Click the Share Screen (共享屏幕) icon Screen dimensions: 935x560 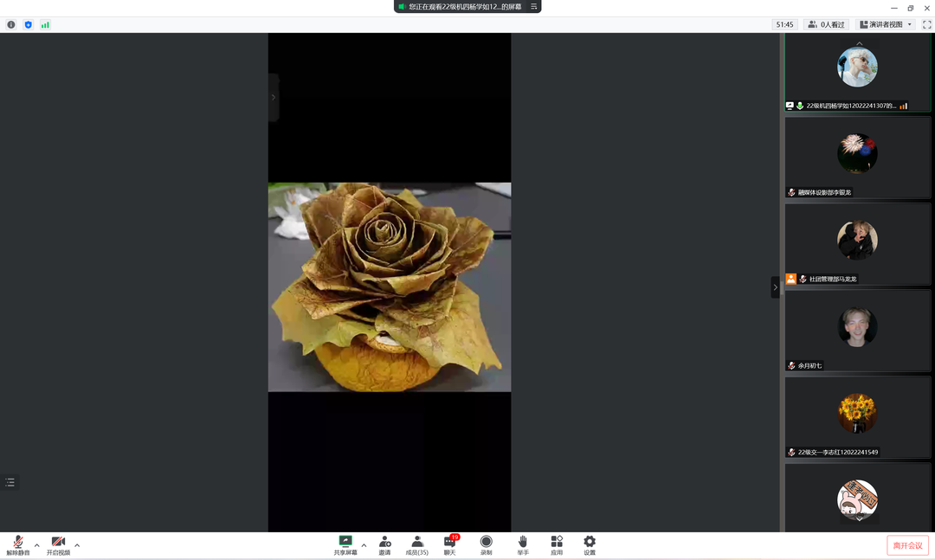(345, 544)
